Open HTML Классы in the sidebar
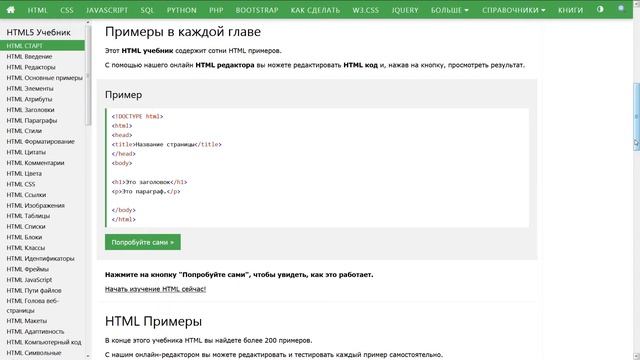Viewport: 640px width, 360px height. (x=26, y=248)
